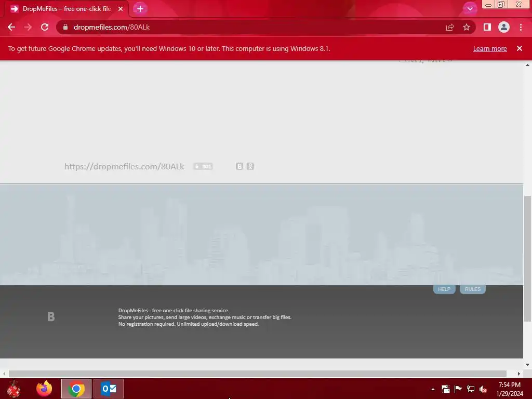532x399 pixels.
Task: Open the clock showing 7:54 PM
Action: point(509,389)
